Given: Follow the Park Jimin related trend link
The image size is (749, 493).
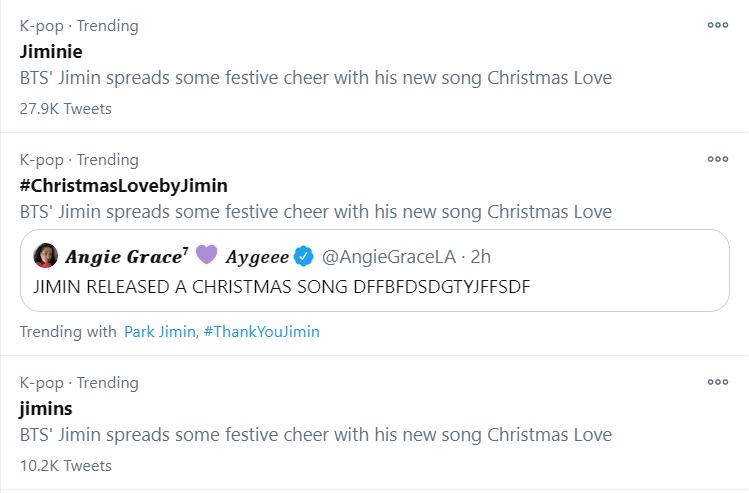Looking at the screenshot, I should coord(160,331).
